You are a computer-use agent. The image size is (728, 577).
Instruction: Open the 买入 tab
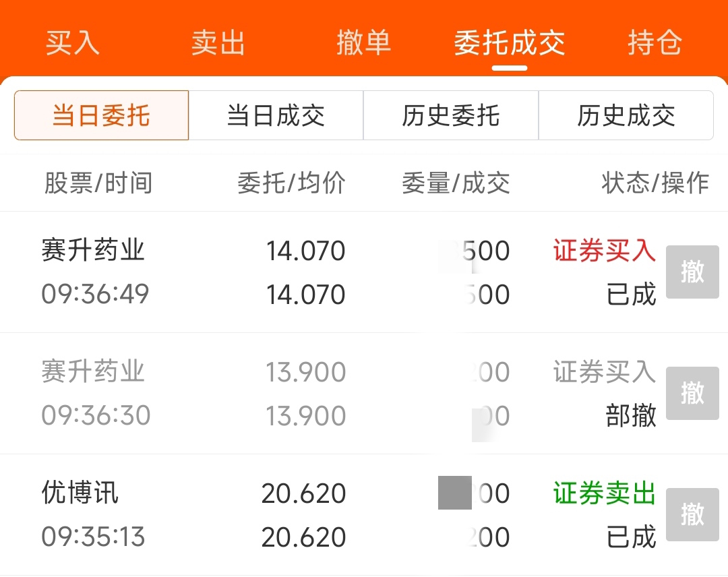coord(72,42)
